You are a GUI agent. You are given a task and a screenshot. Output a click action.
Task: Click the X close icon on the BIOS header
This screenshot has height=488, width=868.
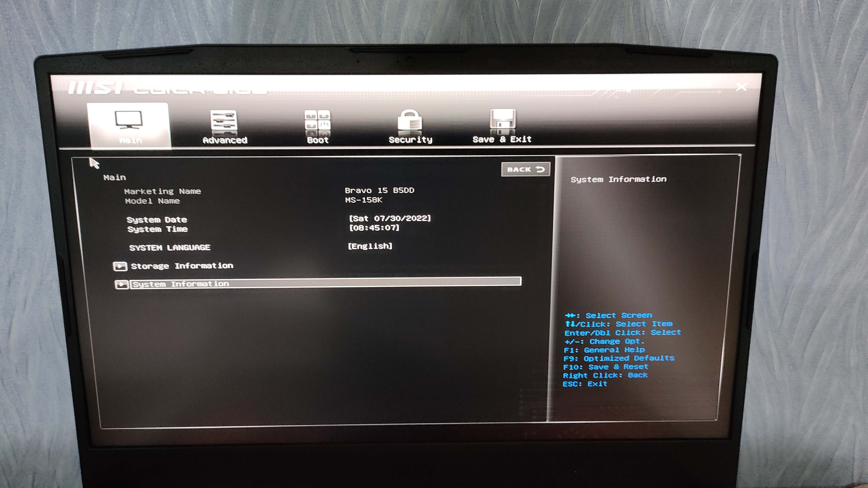click(x=741, y=87)
